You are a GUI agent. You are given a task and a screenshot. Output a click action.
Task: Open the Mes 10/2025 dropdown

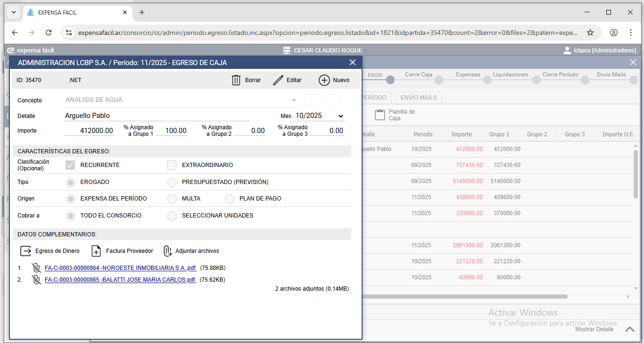click(x=319, y=116)
